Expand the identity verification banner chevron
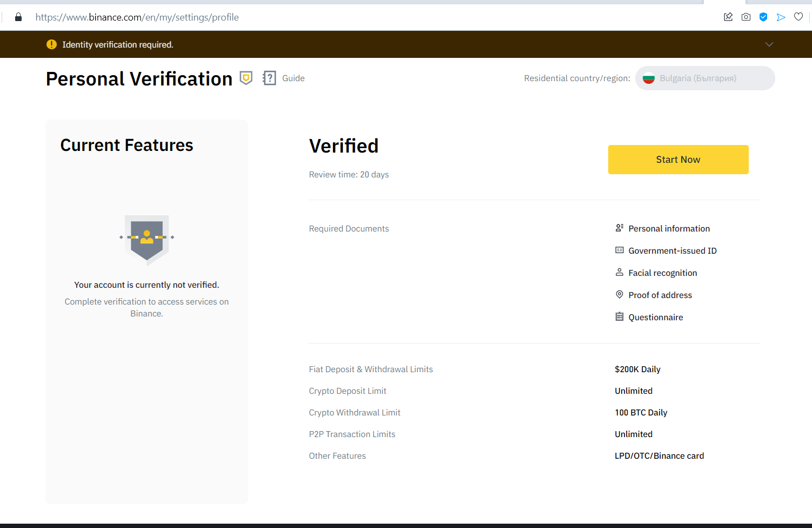The height and width of the screenshot is (528, 812). pyautogui.click(x=769, y=44)
